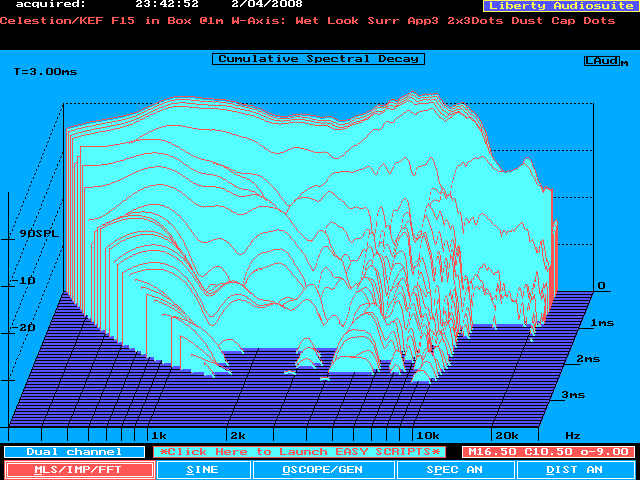Toggle the Dual channel indicator
Screen dimensions: 640x480
click(x=72, y=452)
